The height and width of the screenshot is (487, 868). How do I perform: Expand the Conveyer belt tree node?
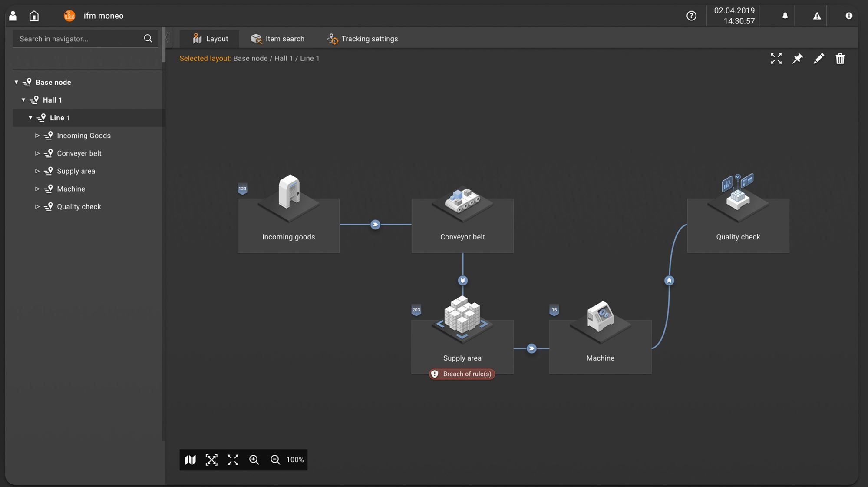[x=37, y=153]
